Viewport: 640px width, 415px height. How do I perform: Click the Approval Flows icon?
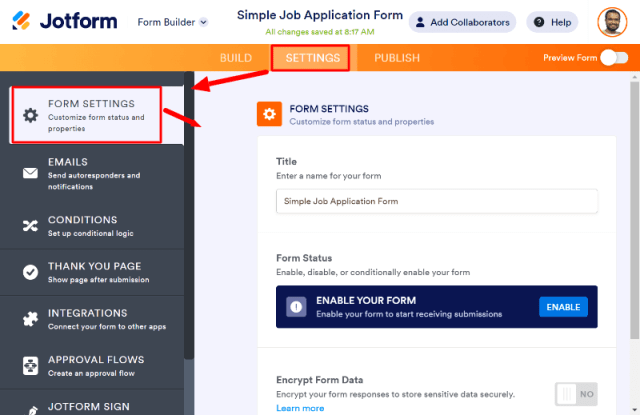click(30, 366)
